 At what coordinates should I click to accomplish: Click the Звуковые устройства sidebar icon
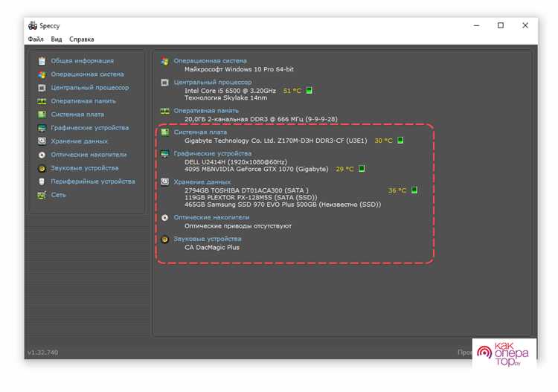click(x=42, y=168)
